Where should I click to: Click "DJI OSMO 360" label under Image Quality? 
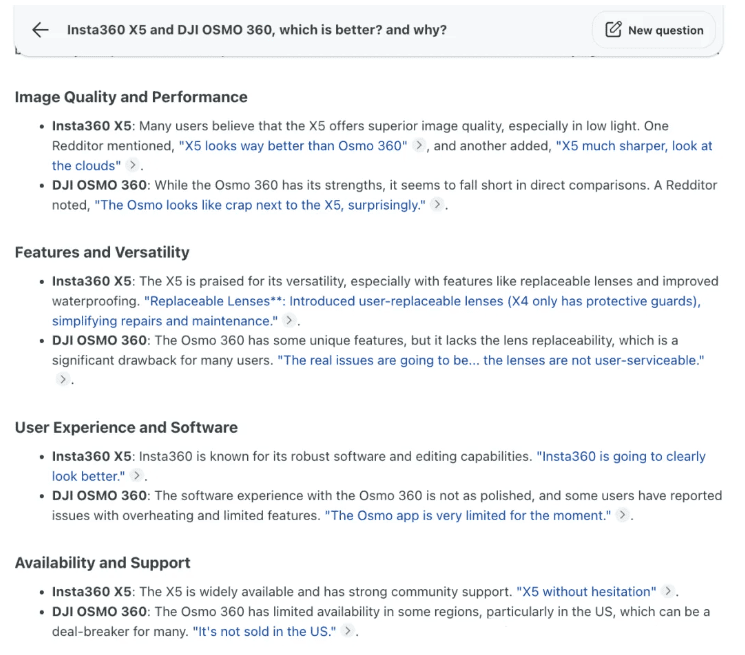[99, 185]
